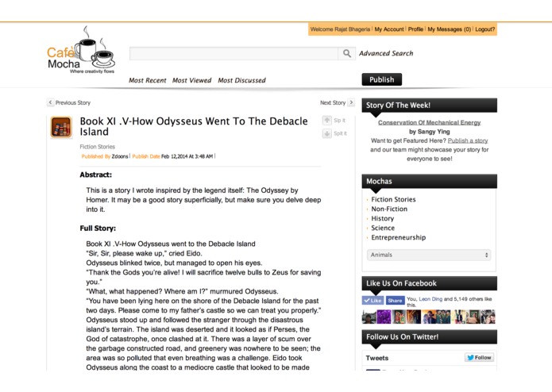The image size is (552, 392).
Task: Click the Next Story text link
Action: 333,102
